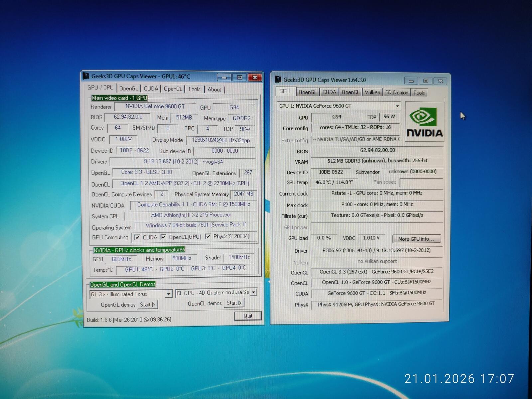Click the NVIDIA logo image
The width and height of the screenshot is (532, 399).
click(x=424, y=122)
